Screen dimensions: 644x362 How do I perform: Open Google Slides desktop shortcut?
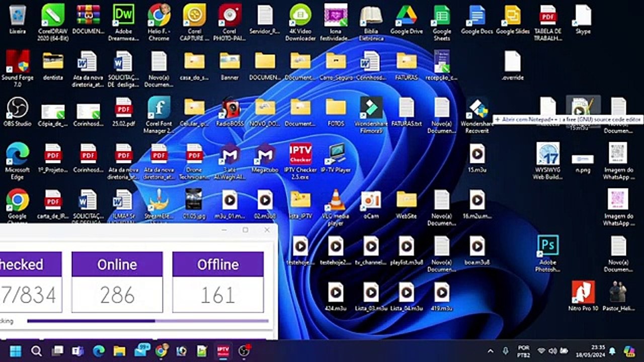[513, 20]
